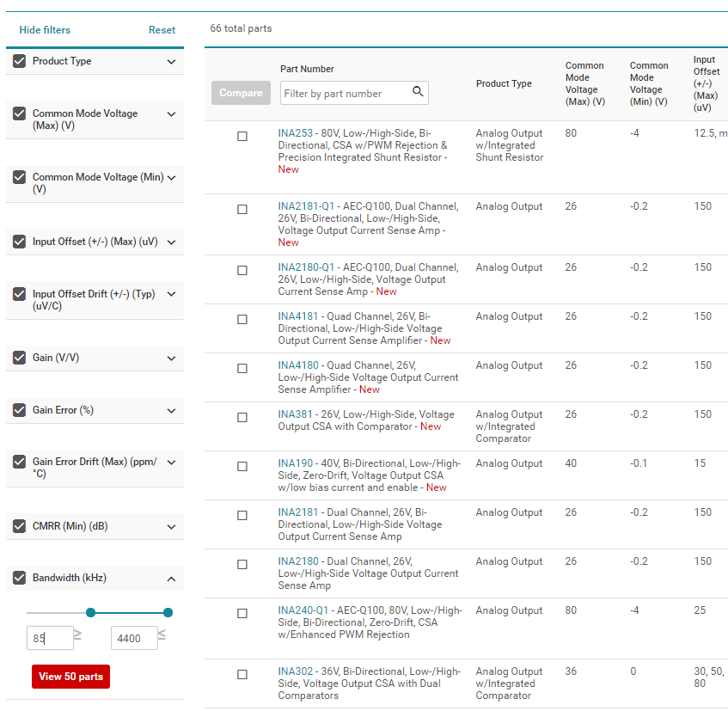Screen dimensions: 728x711
Task: Click the left bandwidth slider handle
Action: click(91, 612)
